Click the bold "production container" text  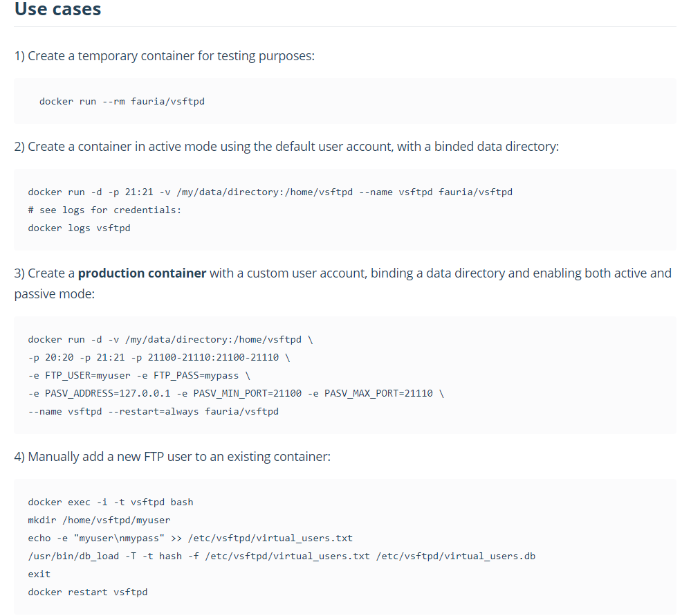click(142, 273)
